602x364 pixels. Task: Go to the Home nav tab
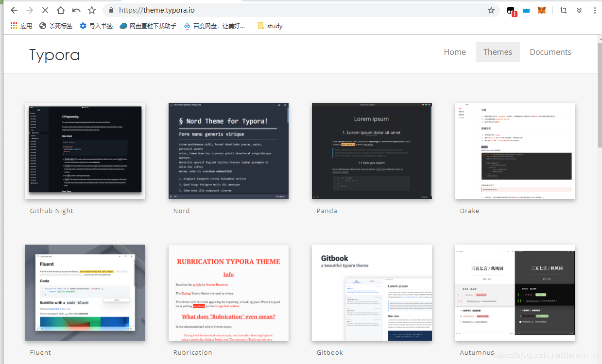coord(455,52)
